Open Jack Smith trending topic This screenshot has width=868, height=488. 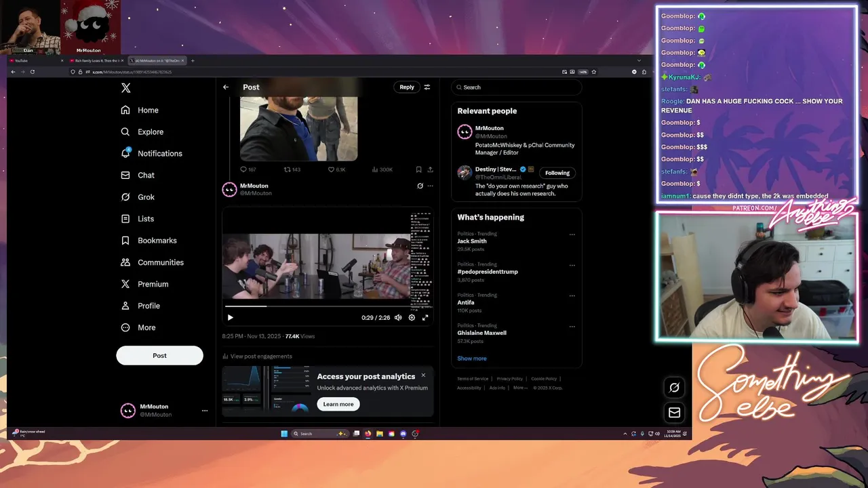(472, 241)
